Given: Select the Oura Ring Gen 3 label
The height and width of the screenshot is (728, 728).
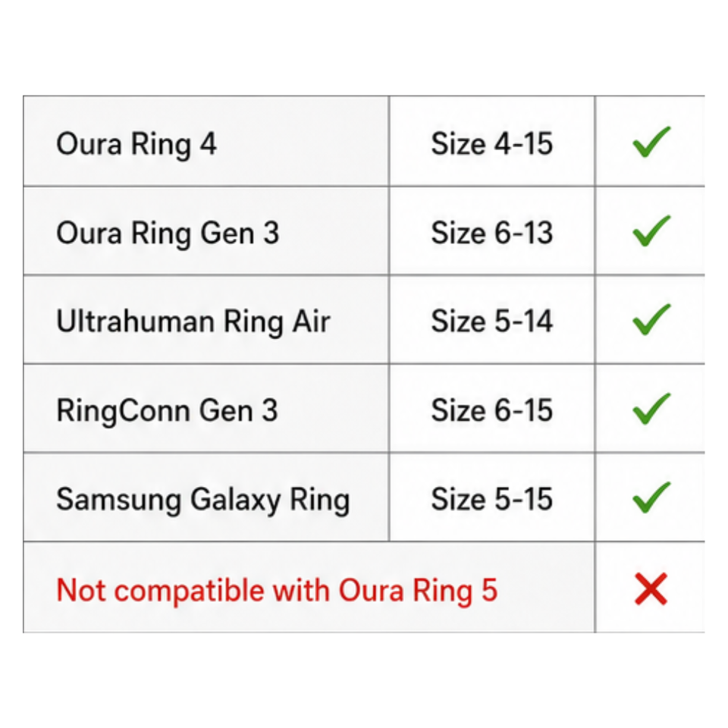Looking at the screenshot, I should (x=168, y=234).
